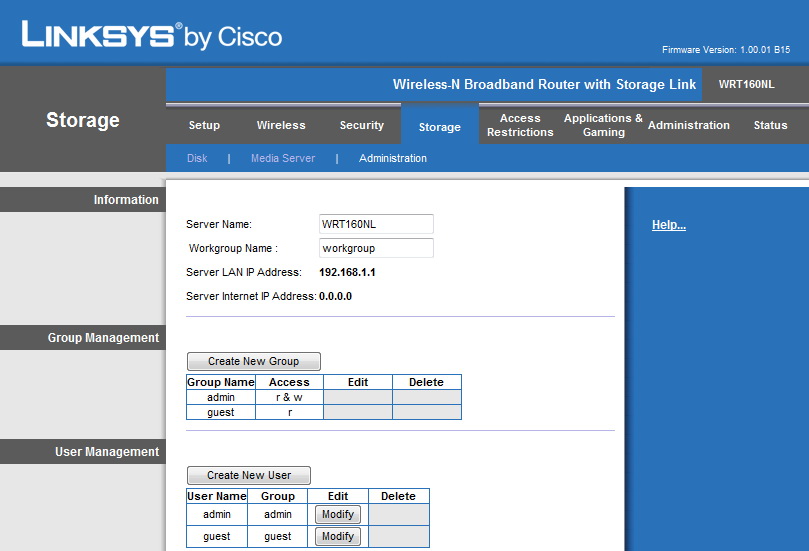Open the Help link
This screenshot has width=809, height=551.
point(668,225)
